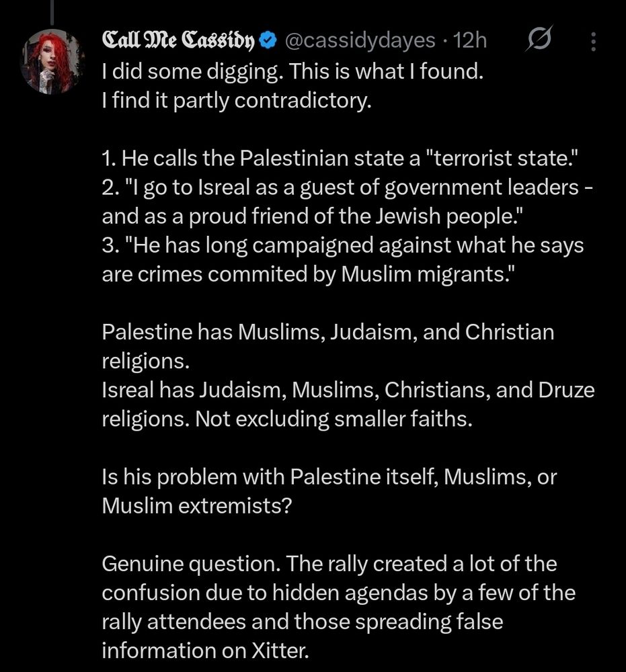
Task: Open the three-dot more options menu
Action: (594, 42)
